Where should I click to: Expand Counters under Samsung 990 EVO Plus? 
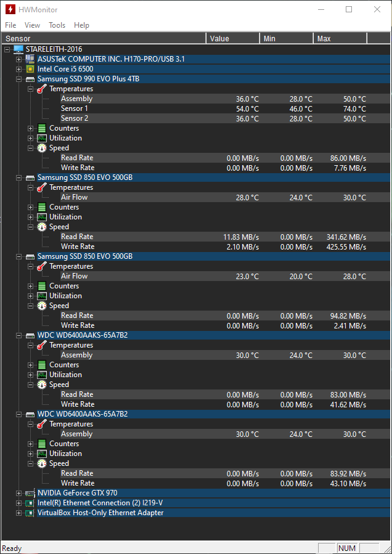[31, 128]
